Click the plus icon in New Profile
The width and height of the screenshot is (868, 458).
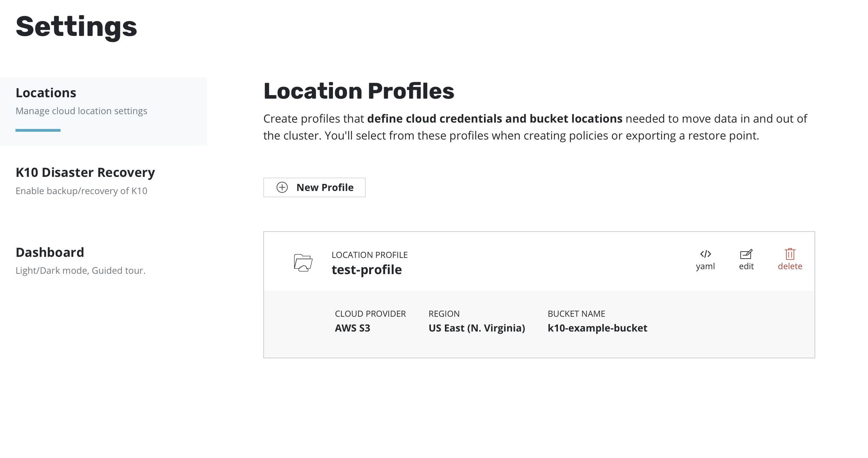point(282,187)
